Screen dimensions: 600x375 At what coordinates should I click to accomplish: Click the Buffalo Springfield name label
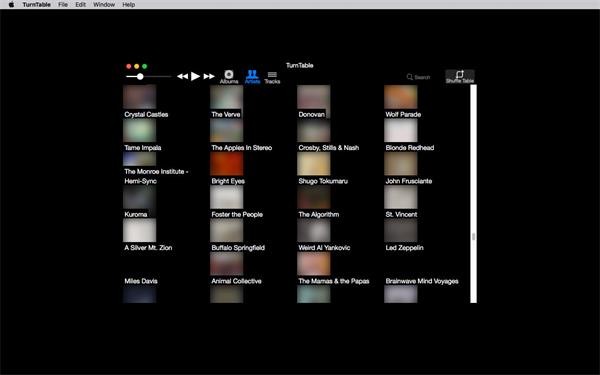(238, 248)
